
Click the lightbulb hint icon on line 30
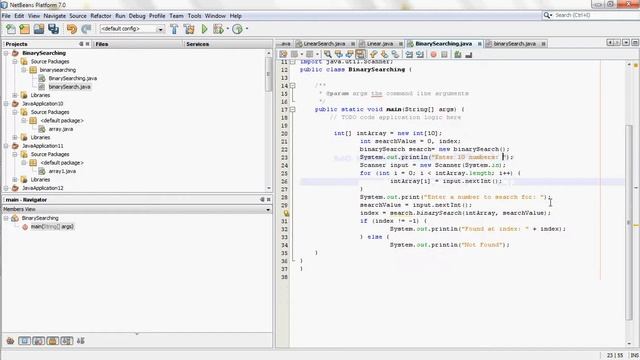[287, 213]
